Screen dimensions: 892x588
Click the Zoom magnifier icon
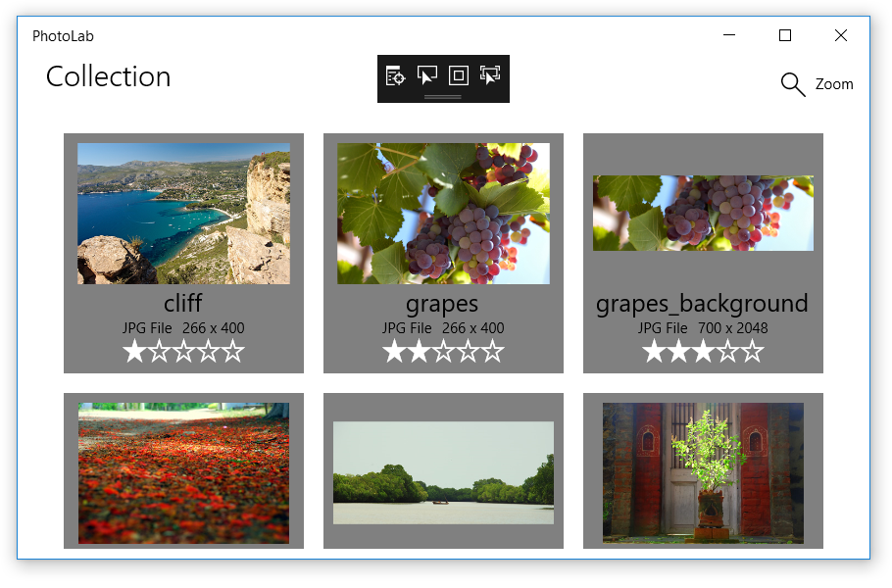coord(792,84)
